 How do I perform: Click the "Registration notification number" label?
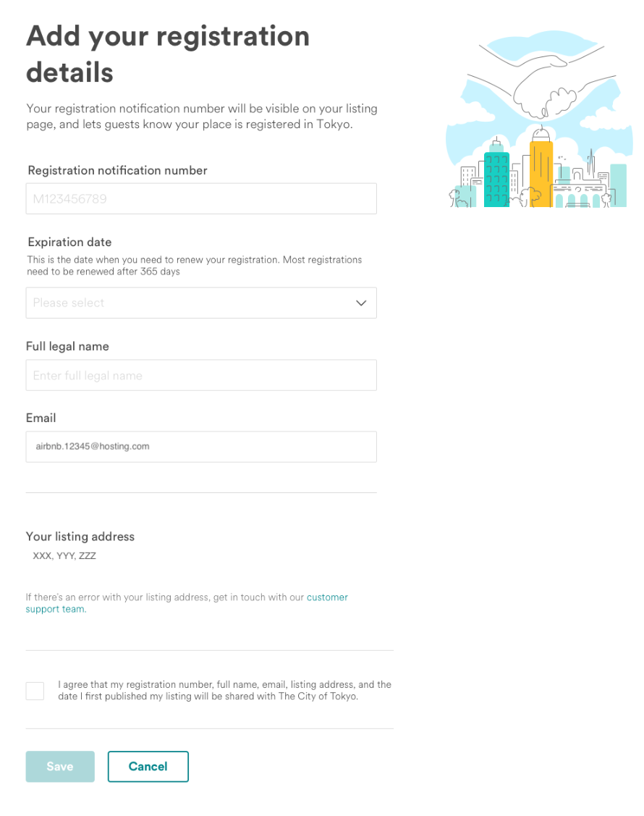click(x=117, y=171)
